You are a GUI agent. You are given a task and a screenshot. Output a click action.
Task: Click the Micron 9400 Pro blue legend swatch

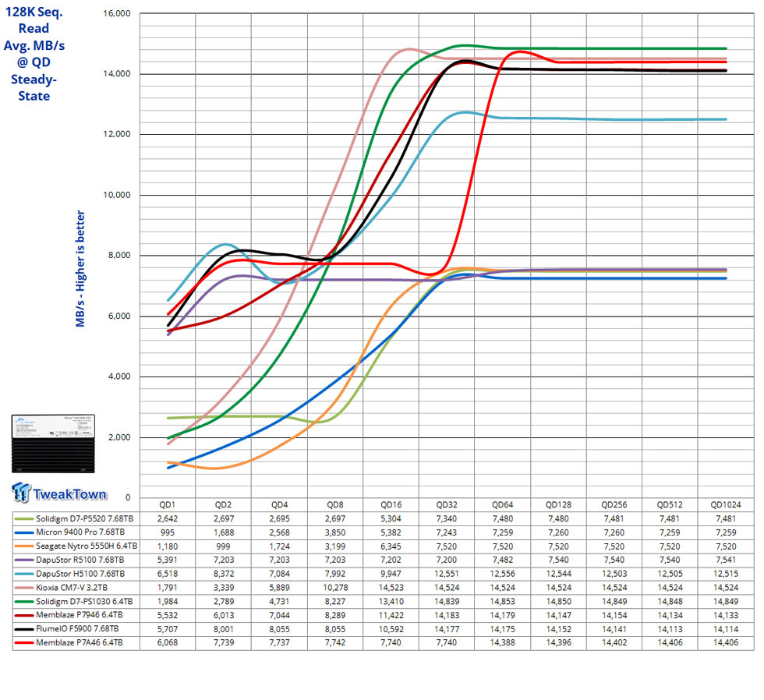[x=24, y=532]
